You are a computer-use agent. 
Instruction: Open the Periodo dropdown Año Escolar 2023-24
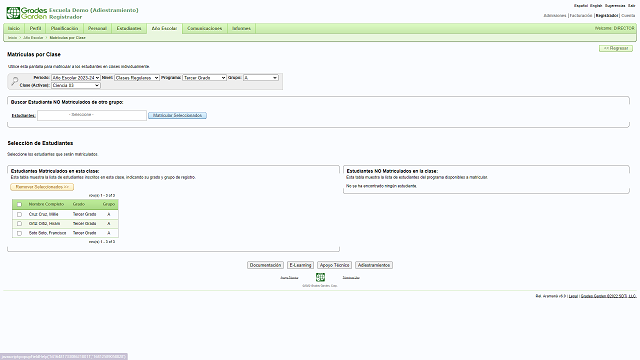tap(76, 78)
